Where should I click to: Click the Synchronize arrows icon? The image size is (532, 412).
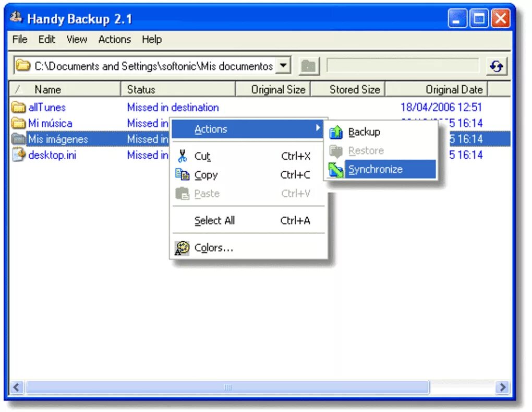[336, 170]
